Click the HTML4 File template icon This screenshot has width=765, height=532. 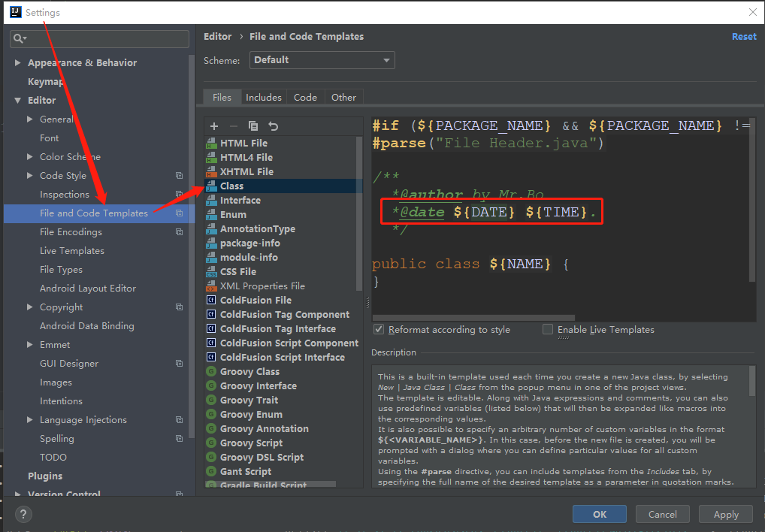pos(211,157)
